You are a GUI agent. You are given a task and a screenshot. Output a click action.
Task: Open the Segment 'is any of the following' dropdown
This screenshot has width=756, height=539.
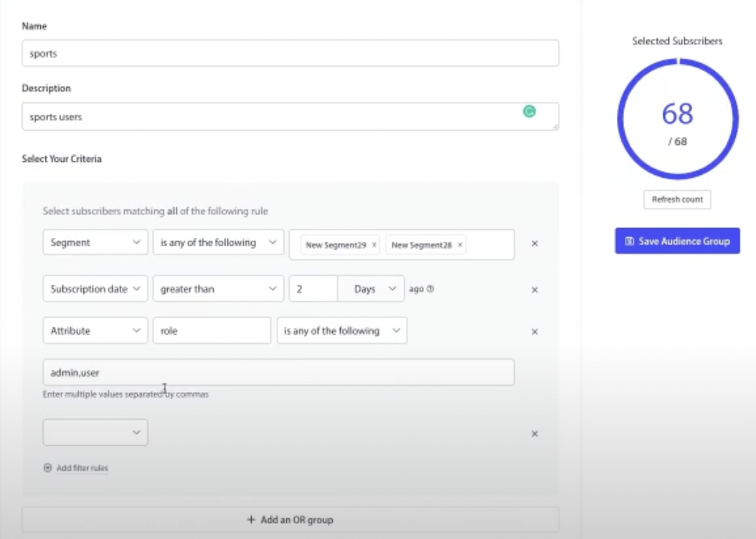point(218,242)
